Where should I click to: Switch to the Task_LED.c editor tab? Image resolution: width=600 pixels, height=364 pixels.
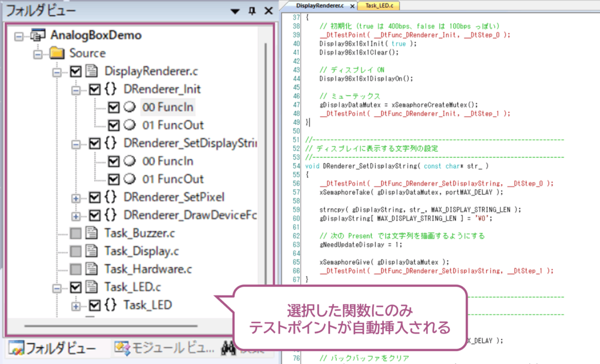379,5
